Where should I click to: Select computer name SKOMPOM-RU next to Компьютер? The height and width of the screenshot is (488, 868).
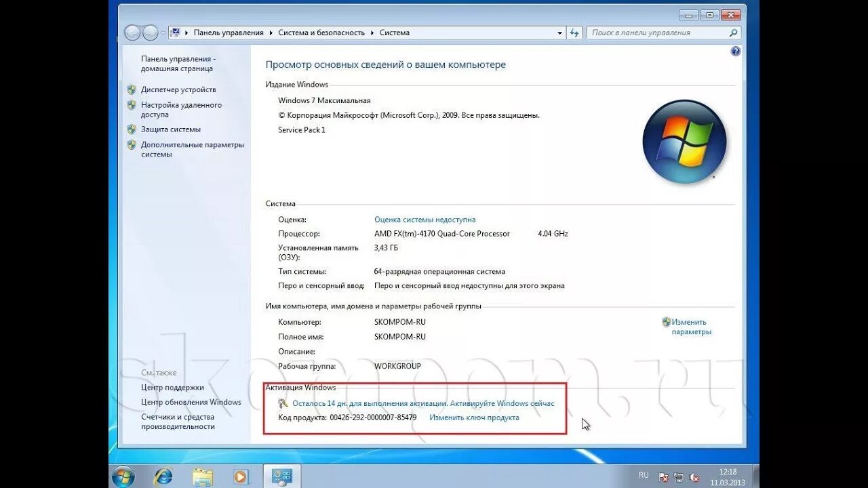point(400,322)
